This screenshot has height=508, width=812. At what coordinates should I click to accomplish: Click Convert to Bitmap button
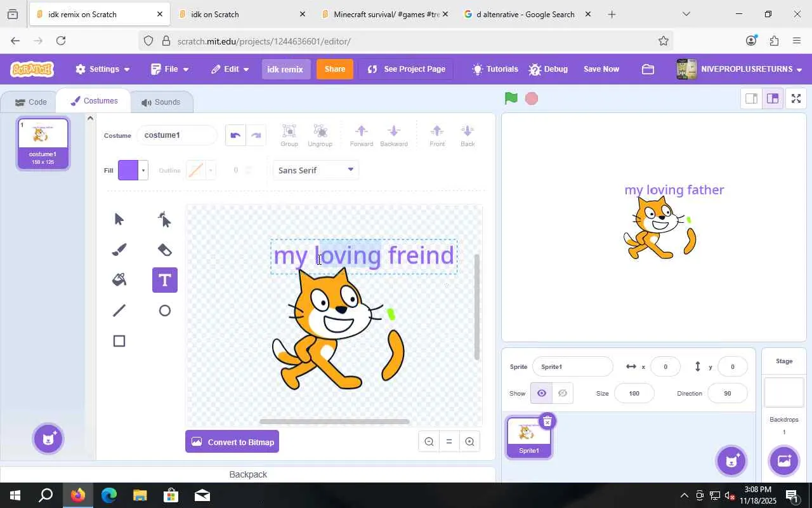232,442
